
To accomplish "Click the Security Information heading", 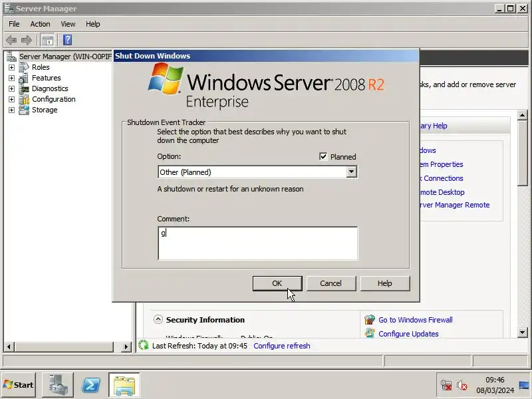I will coord(205,320).
